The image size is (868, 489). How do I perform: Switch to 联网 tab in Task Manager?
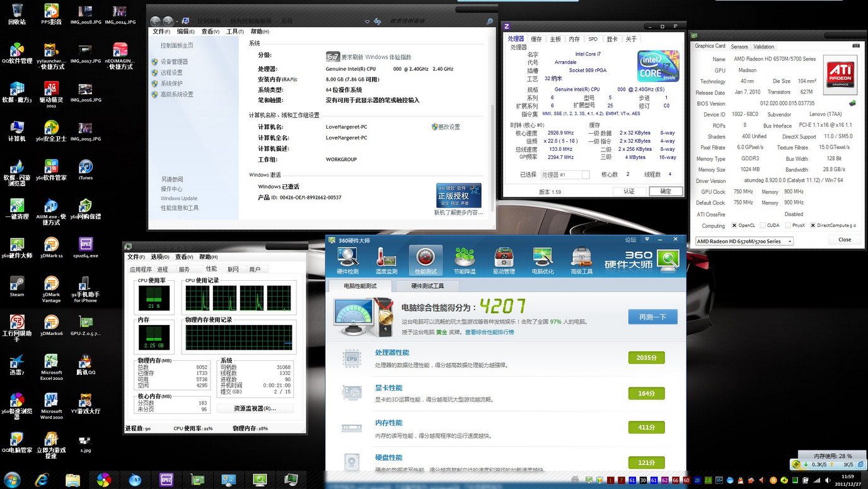[233, 269]
